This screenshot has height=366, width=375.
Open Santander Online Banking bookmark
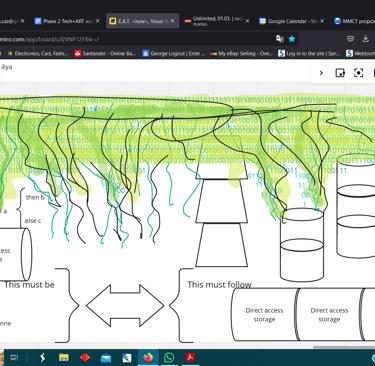click(105, 53)
